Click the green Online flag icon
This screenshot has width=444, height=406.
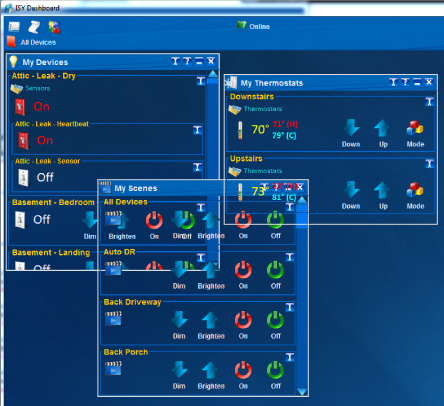pos(240,26)
